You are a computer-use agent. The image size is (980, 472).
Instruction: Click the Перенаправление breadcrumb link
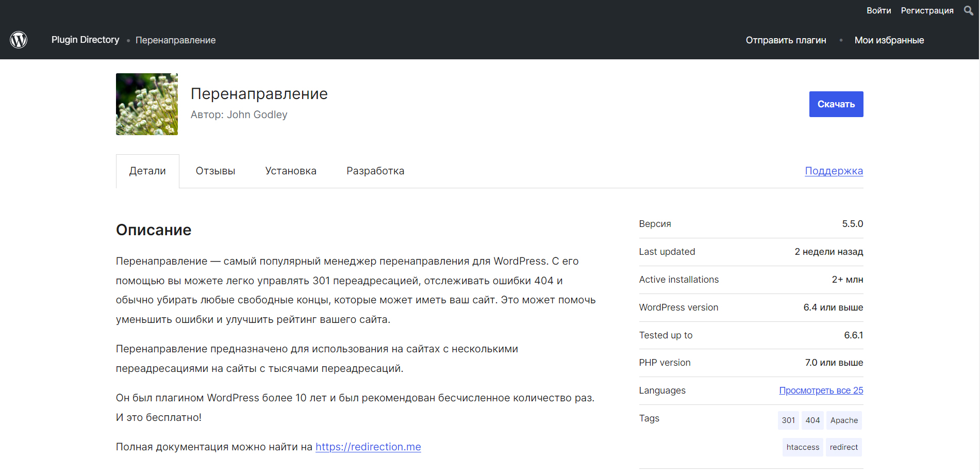(176, 40)
